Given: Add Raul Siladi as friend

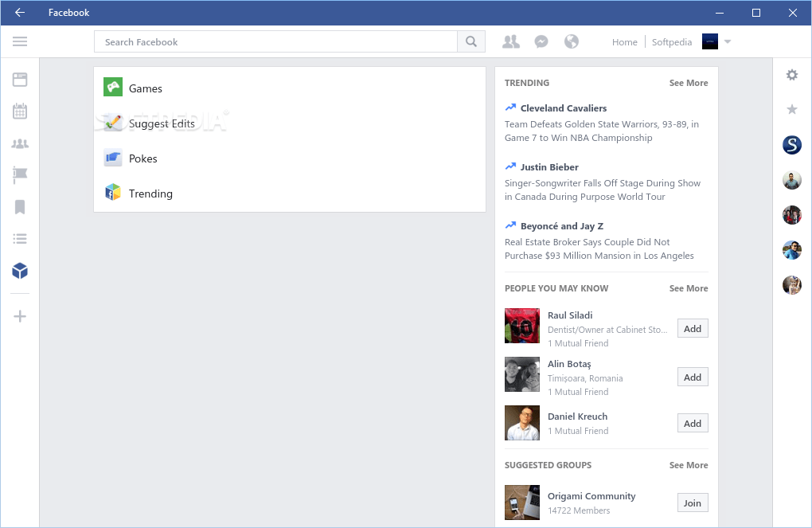Looking at the screenshot, I should click(x=693, y=329).
